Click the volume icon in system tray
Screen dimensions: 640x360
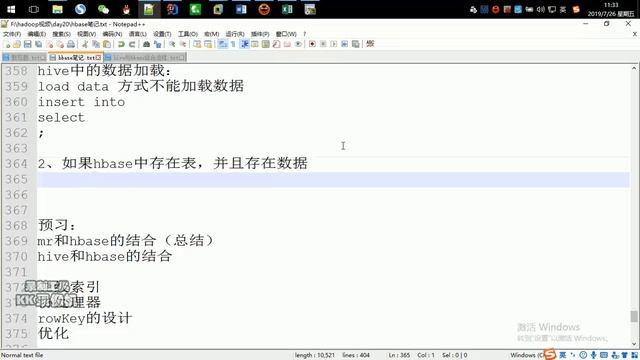540,9
